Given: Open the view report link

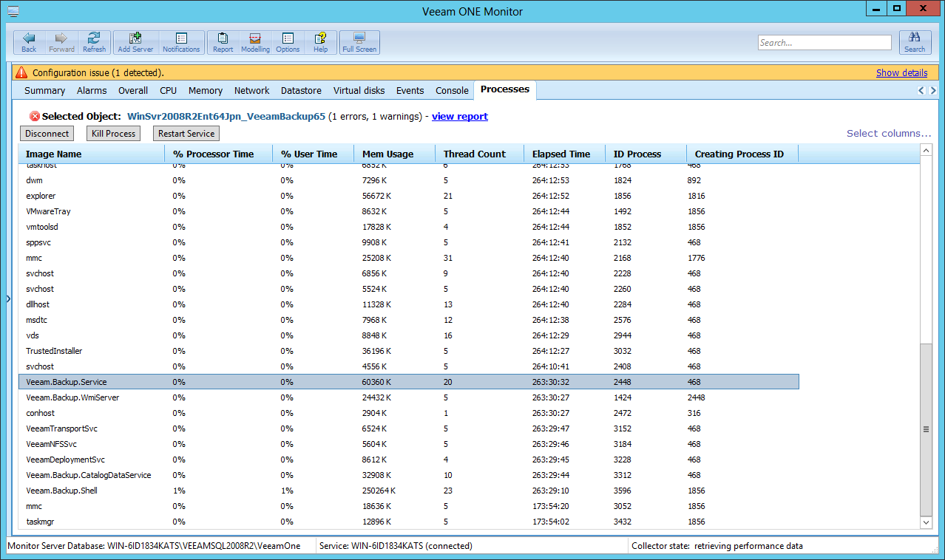Looking at the screenshot, I should [x=460, y=116].
